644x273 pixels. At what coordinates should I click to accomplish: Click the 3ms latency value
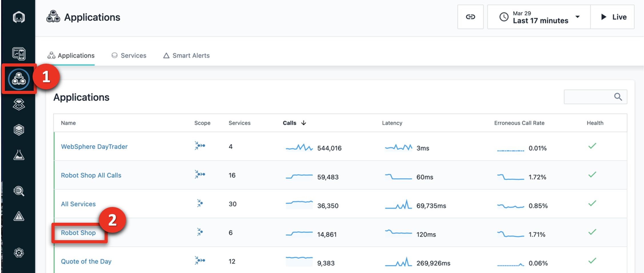tap(423, 148)
